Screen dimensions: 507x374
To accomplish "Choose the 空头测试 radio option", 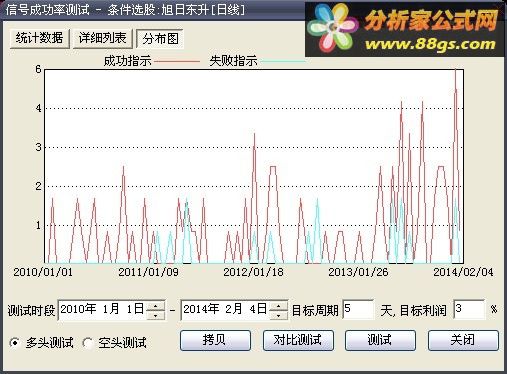I will (x=88, y=342).
